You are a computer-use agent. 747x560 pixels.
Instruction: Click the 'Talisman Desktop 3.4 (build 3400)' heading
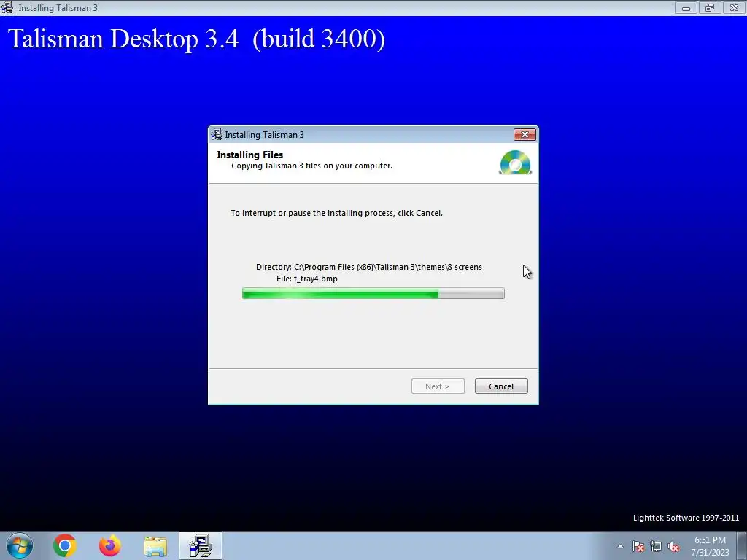tap(196, 39)
